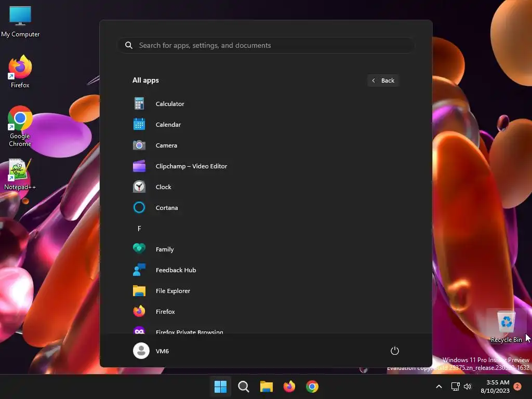
Task: Click the search magnifier in Start
Action: [129, 45]
